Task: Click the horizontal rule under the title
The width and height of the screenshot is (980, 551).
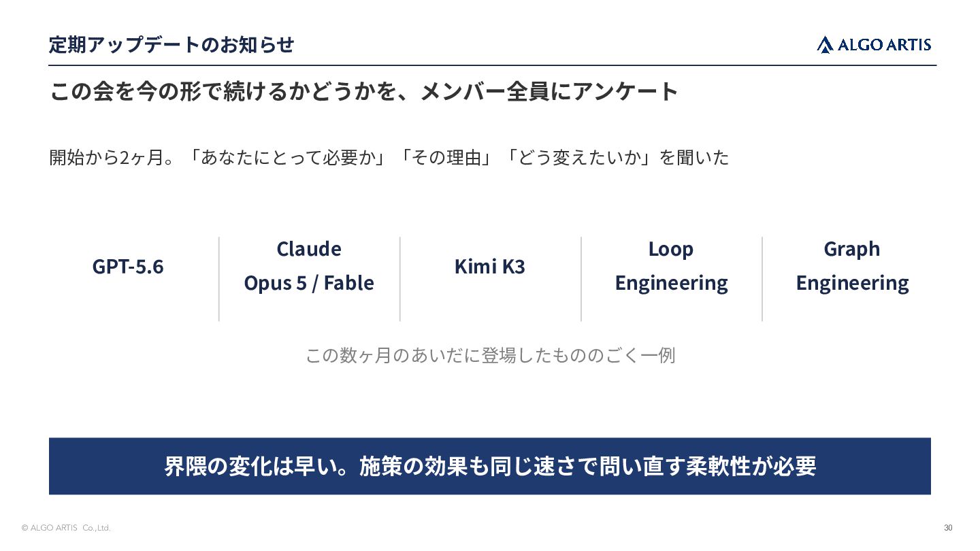Action: click(493, 65)
